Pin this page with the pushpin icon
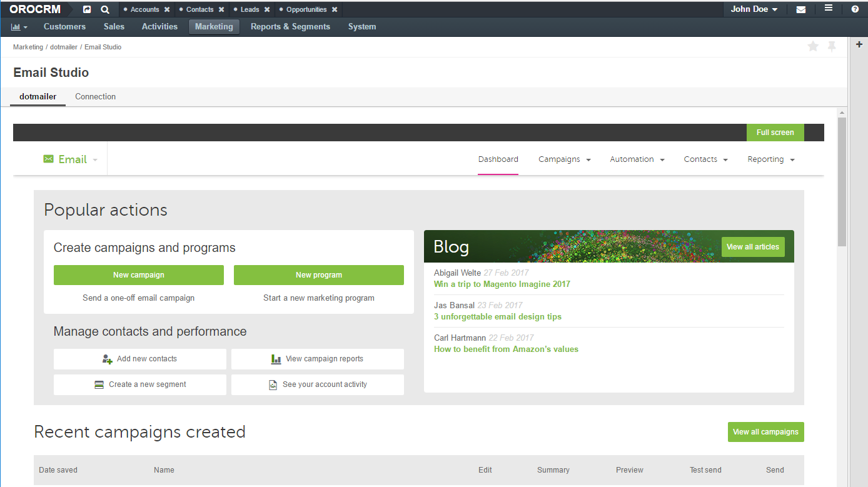The width and height of the screenshot is (868, 487). coord(832,46)
